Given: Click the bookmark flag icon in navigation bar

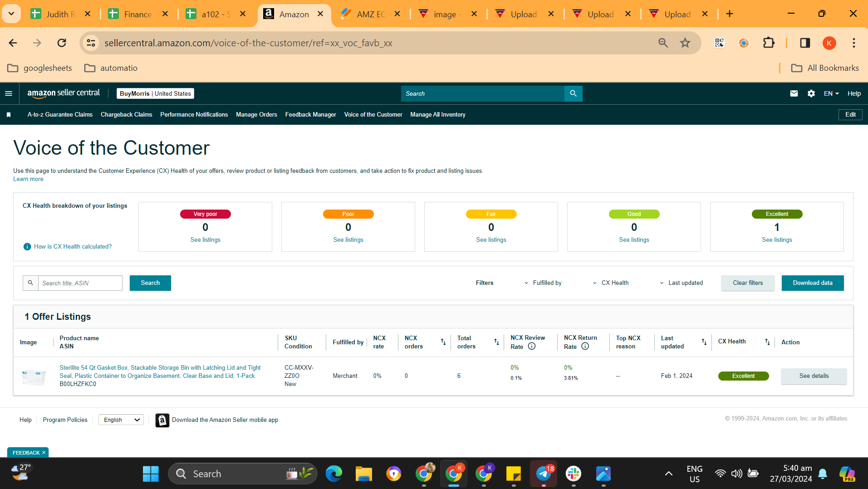Looking at the screenshot, I should pyautogui.click(x=9, y=115).
